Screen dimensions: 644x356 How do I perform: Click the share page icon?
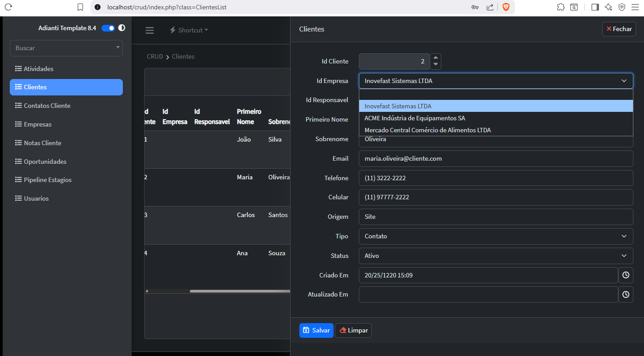coord(490,7)
